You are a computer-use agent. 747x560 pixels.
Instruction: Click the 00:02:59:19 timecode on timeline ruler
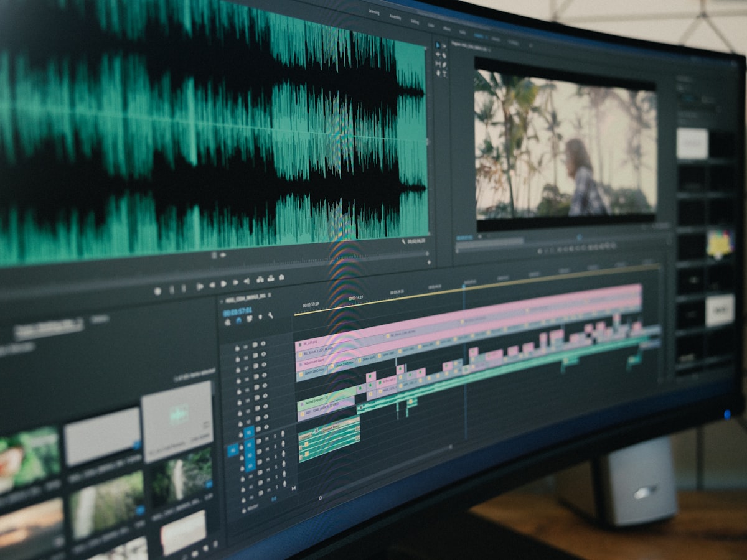click(x=311, y=305)
